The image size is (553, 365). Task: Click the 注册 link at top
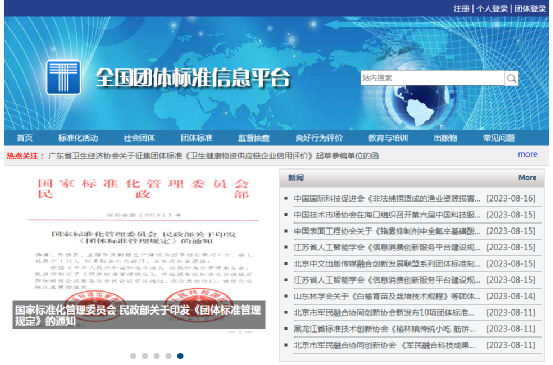point(462,8)
